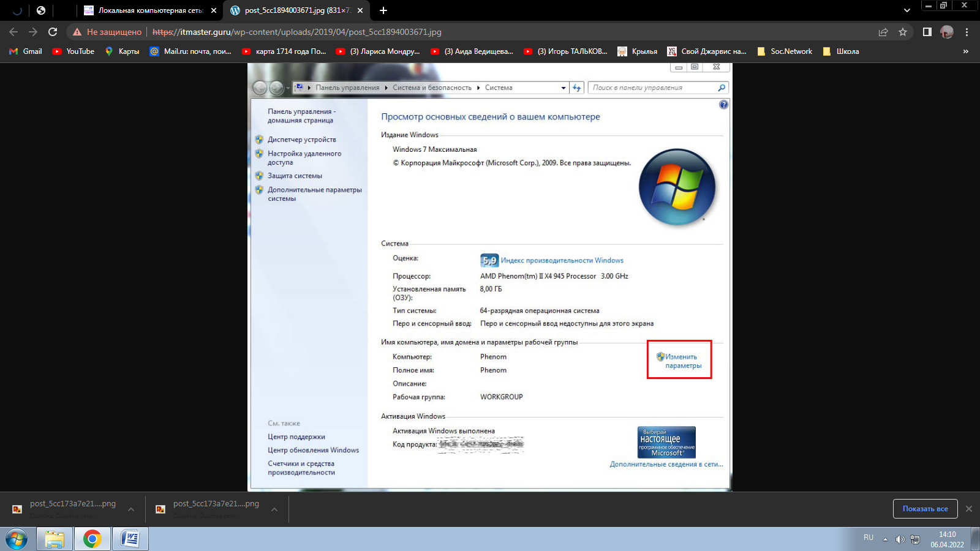Show more bookmarks chevron
The width and height of the screenshot is (980, 551).
pos(966,51)
